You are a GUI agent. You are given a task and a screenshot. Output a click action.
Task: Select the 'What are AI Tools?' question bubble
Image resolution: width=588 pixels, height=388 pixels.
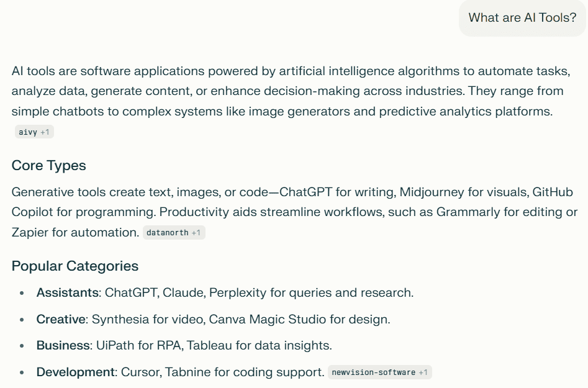coord(521,17)
